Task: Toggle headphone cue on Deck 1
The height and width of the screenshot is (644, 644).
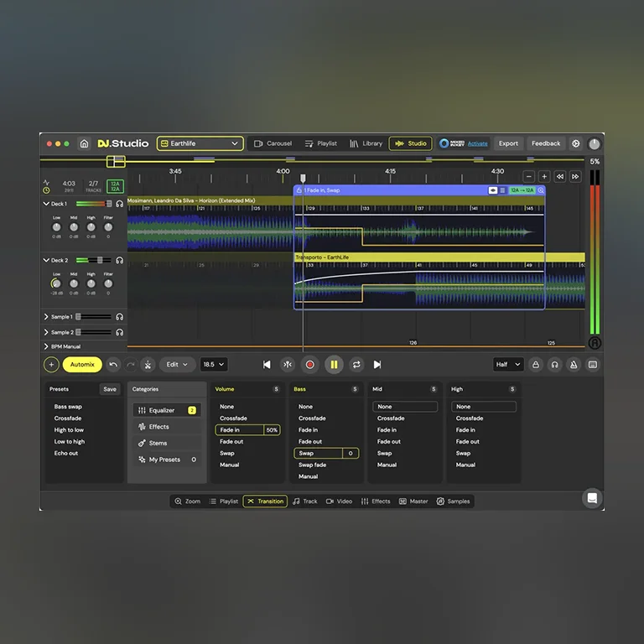Action: point(120,204)
